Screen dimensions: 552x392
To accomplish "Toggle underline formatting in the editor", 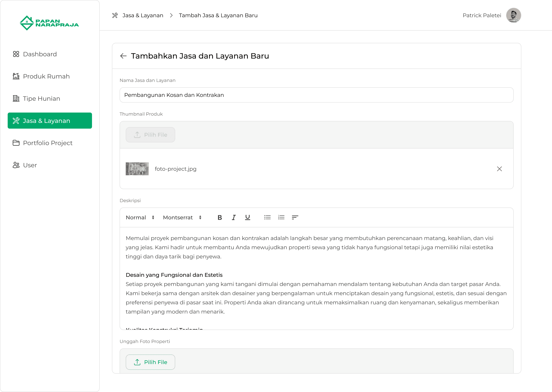I will click(247, 217).
